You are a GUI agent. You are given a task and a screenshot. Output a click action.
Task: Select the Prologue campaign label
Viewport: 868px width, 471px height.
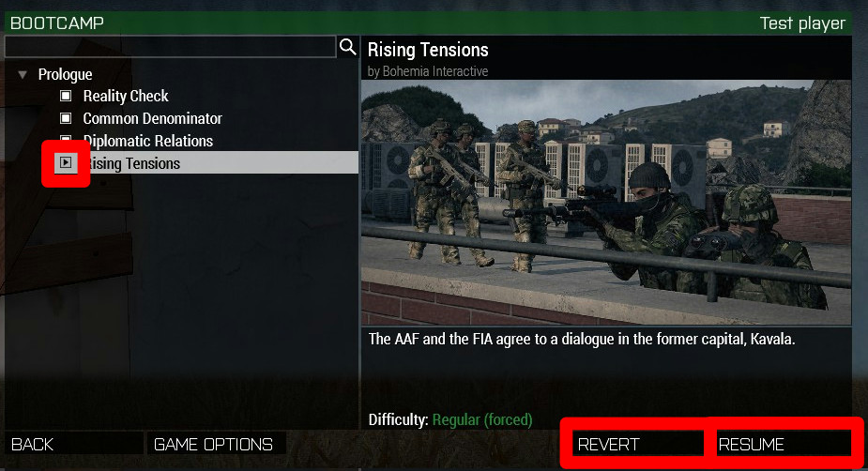tap(65, 74)
